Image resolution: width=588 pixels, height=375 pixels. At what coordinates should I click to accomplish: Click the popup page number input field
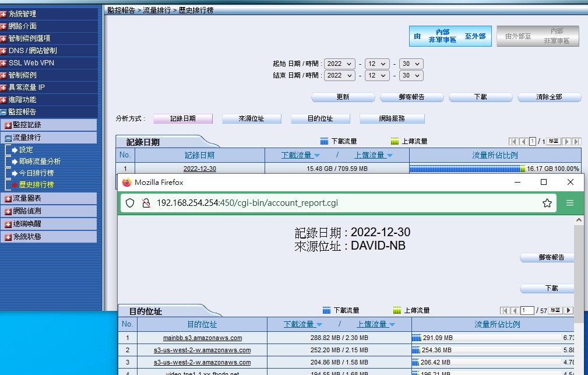click(527, 311)
